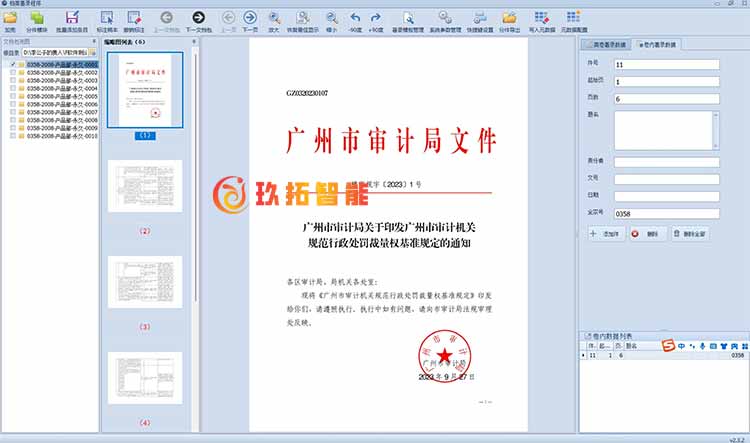Click the title text area scrollbar
Viewport: 750px width, 443px height.
point(716,131)
